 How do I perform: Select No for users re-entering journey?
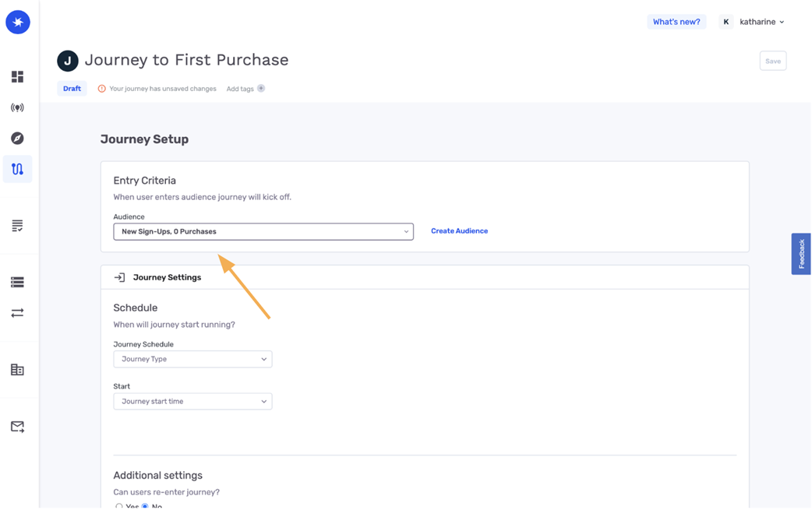tap(145, 506)
